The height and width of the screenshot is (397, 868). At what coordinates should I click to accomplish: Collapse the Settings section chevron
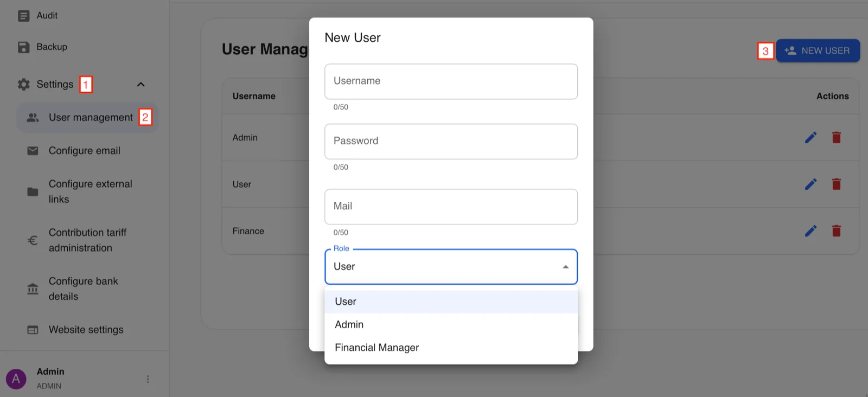[x=141, y=85]
